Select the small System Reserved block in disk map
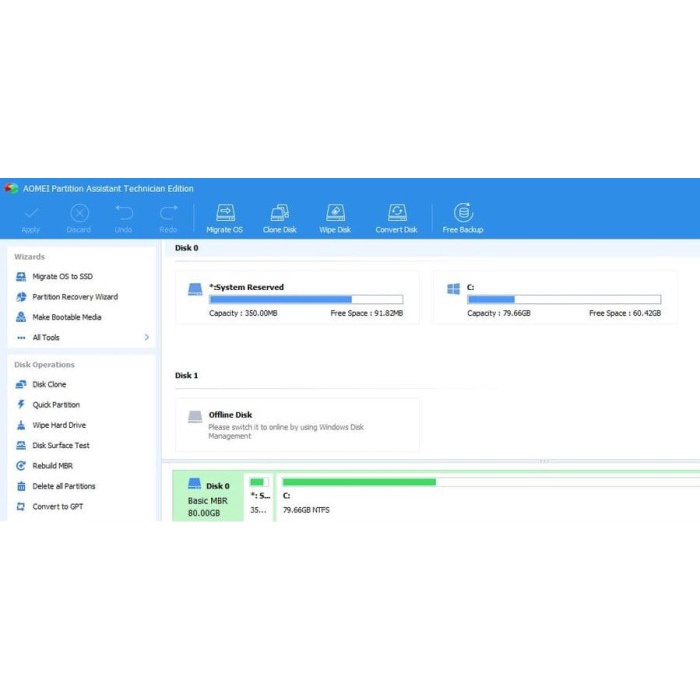This screenshot has height=700, width=700. pyautogui.click(x=260, y=496)
